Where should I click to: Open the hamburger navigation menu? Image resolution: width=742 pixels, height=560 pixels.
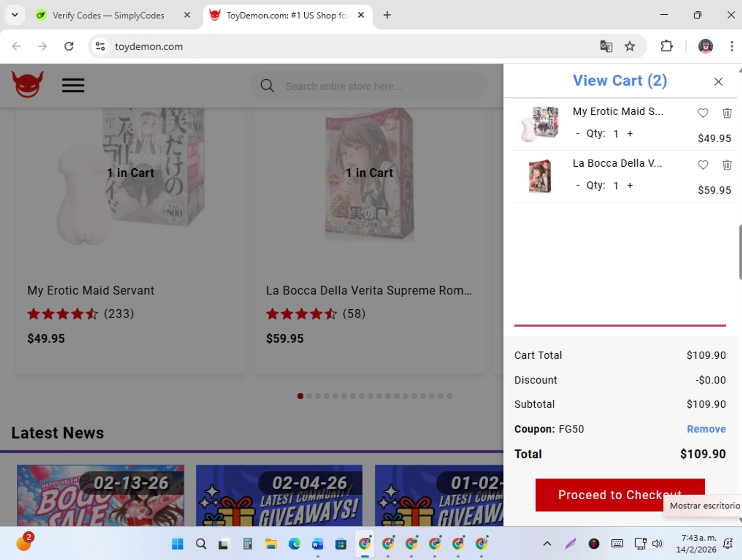[73, 85]
